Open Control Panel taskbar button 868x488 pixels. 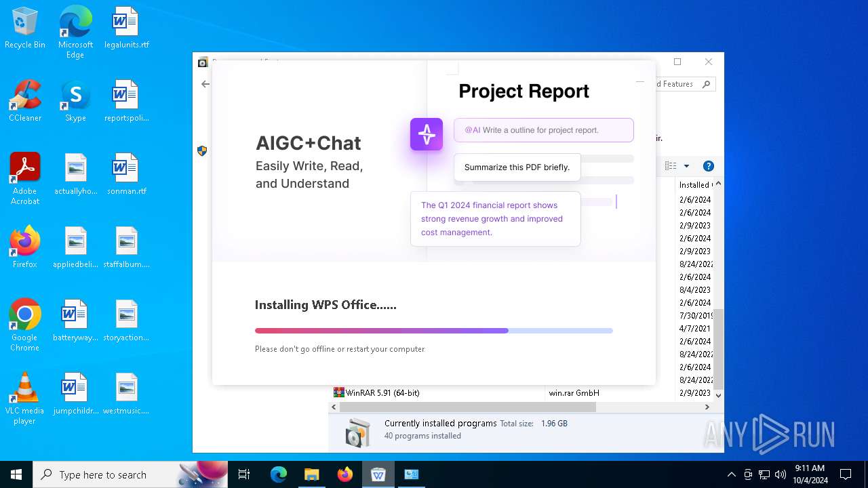[412, 474]
